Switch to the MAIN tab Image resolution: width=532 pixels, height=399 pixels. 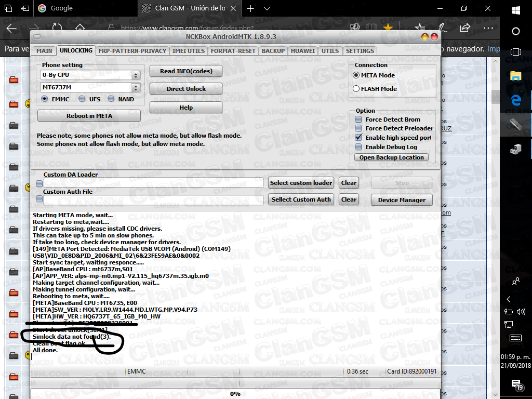coord(44,51)
